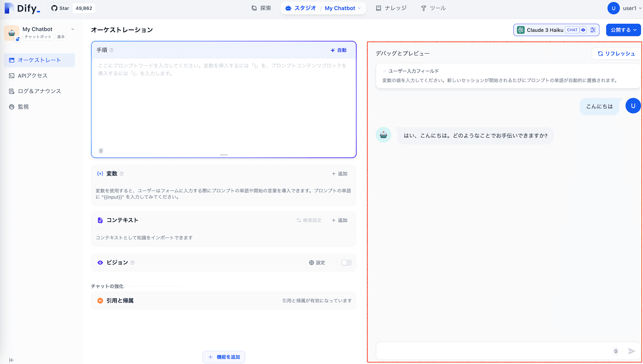Click the ログ&アナウンス document icon

pyautogui.click(x=12, y=91)
